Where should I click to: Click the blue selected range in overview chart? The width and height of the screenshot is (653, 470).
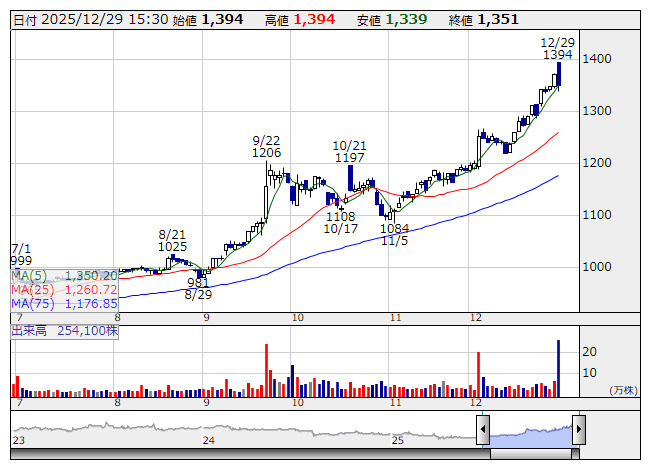pyautogui.click(x=530, y=432)
